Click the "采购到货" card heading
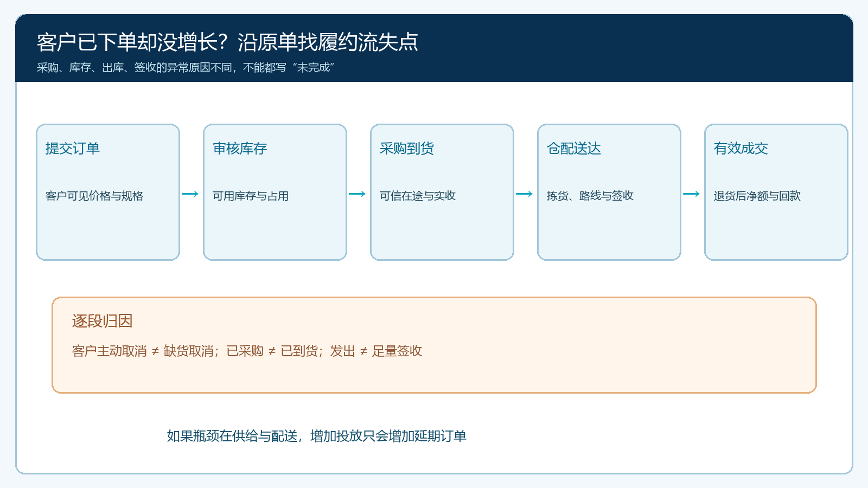868x488 pixels. (407, 149)
